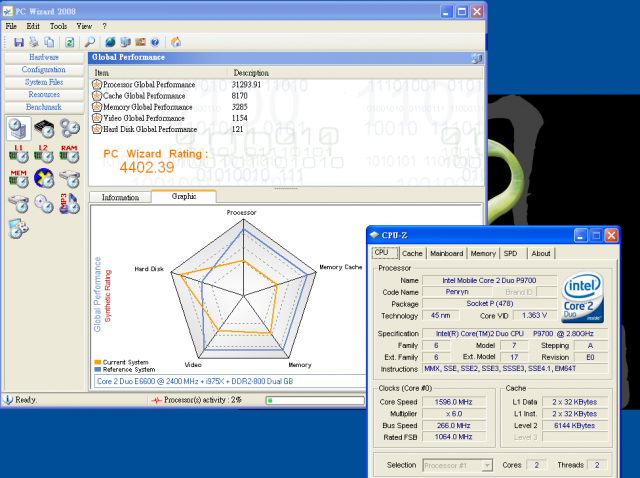Screen dimensions: 640x478
Task: Click the magnifying glass search icon
Action: coord(89,42)
